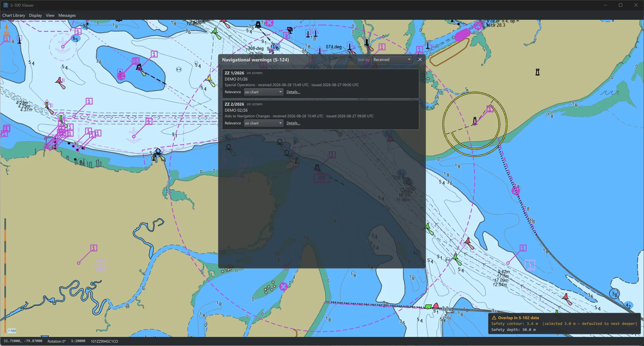Click the S-100 Viewer app icon

pos(5,5)
